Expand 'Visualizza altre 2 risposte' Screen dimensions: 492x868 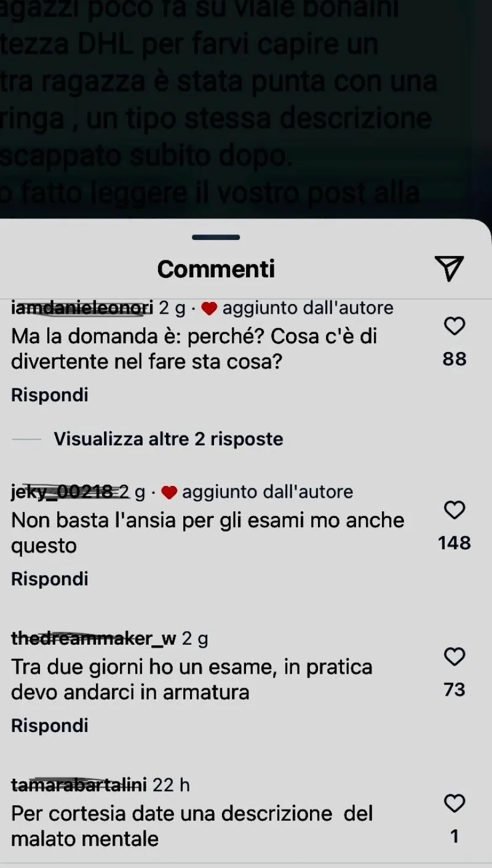[169, 439]
